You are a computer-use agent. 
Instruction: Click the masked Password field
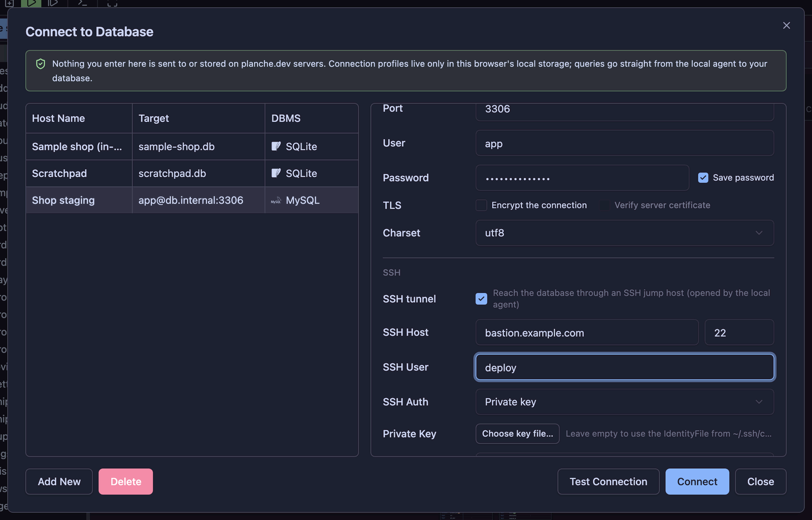tap(582, 178)
